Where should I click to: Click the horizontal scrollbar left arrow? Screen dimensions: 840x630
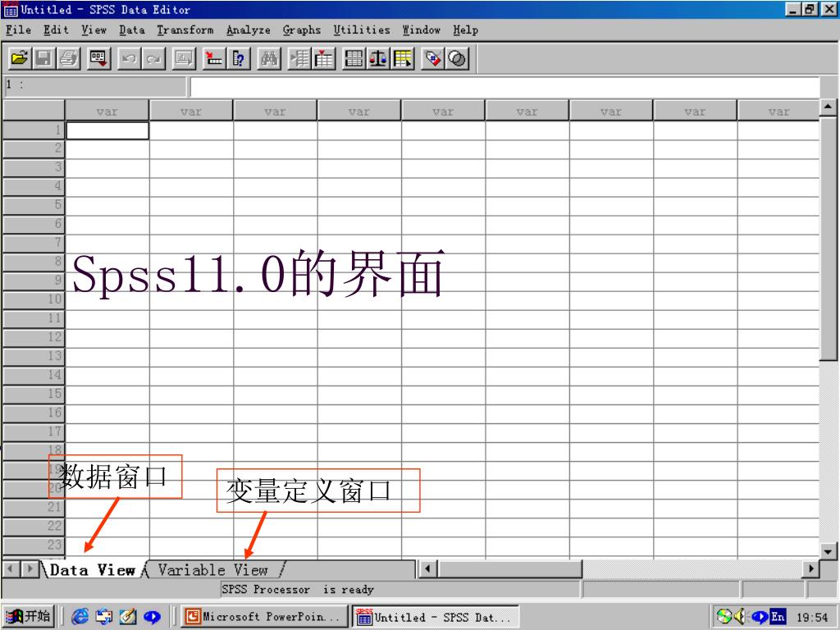click(427, 568)
